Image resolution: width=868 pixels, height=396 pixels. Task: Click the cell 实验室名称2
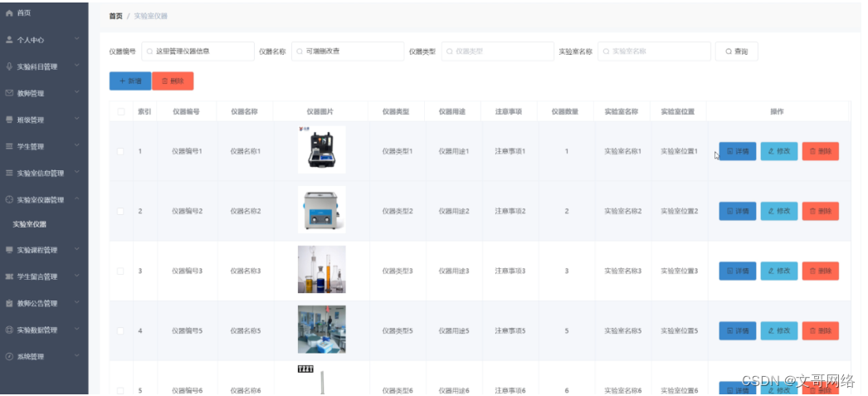coord(622,211)
